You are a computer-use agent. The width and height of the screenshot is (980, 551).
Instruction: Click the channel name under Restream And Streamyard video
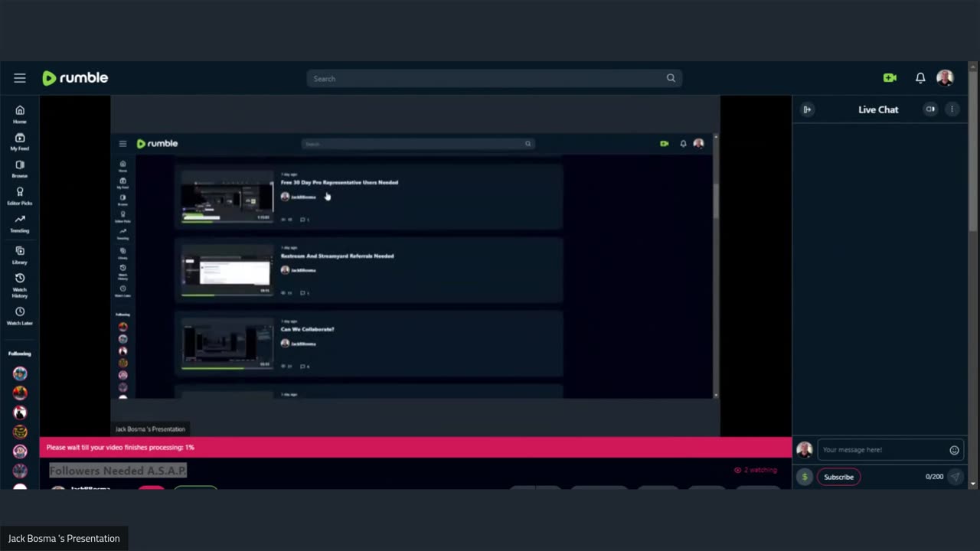click(303, 270)
